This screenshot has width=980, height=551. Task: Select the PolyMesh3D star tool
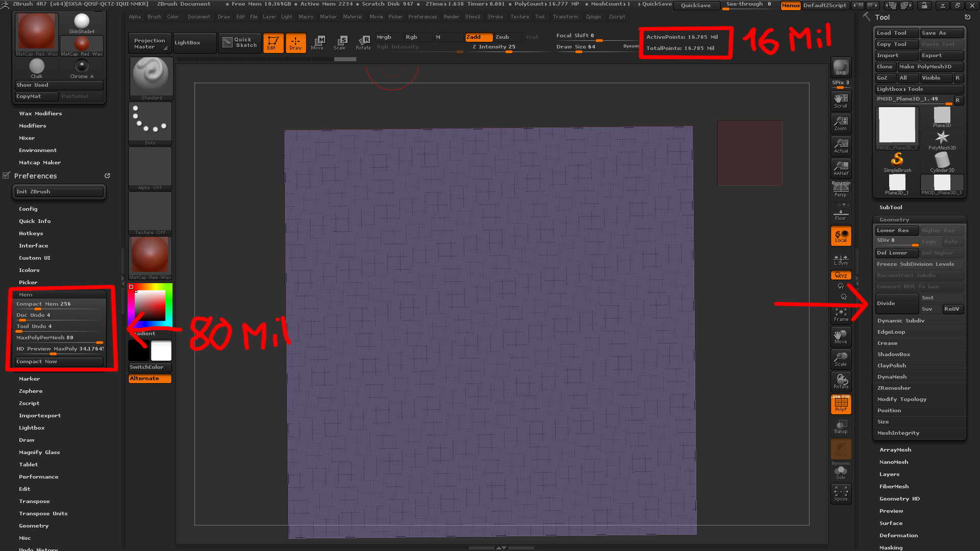click(x=942, y=140)
